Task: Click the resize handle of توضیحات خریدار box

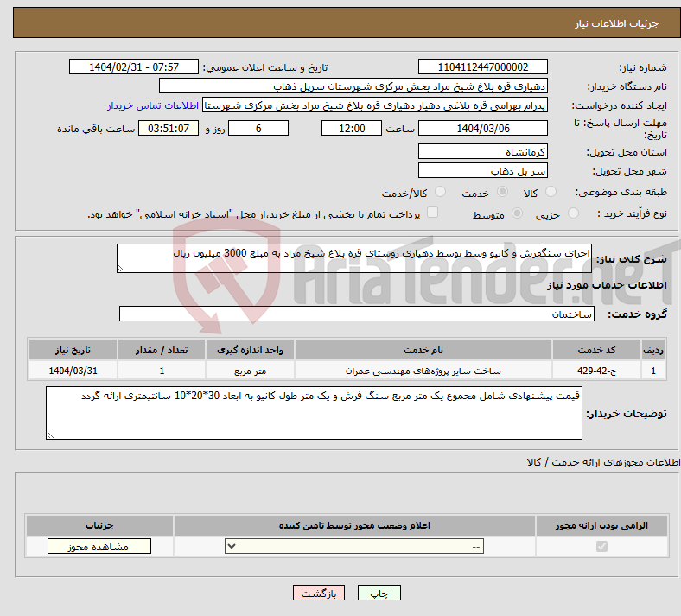Action: tap(50, 435)
